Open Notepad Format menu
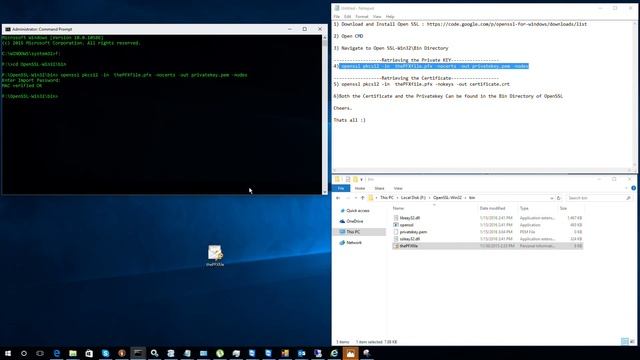 (362, 17)
